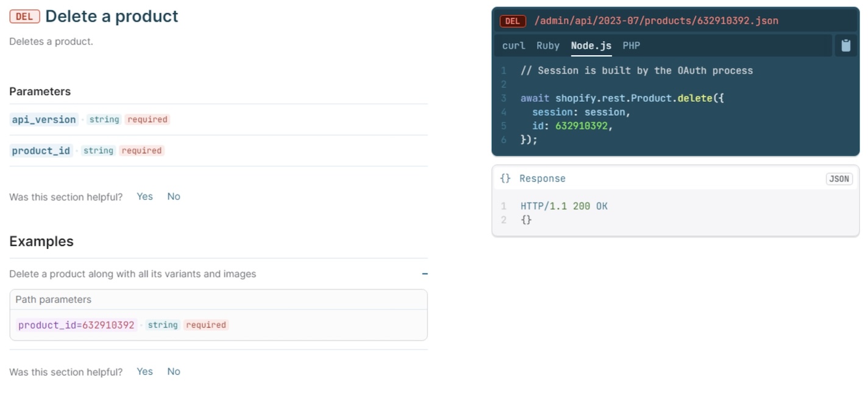This screenshot has height=398, width=868.
Task: Click No under Examples helpful question
Action: [174, 371]
